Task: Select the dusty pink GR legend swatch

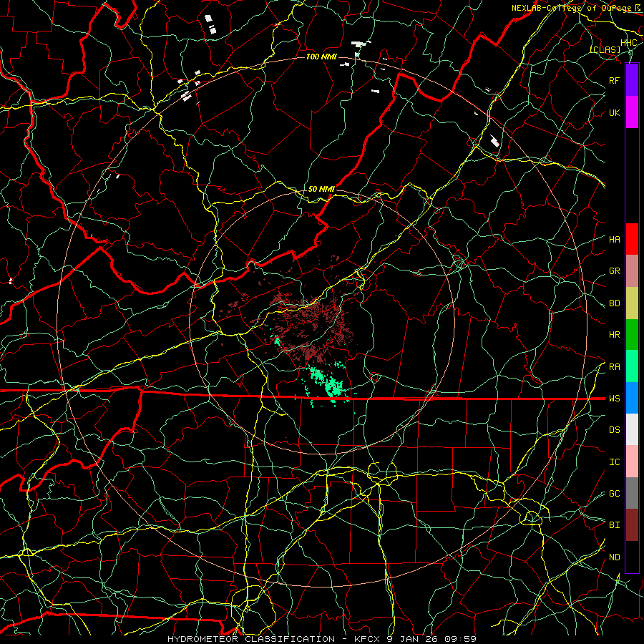Action: (632, 271)
